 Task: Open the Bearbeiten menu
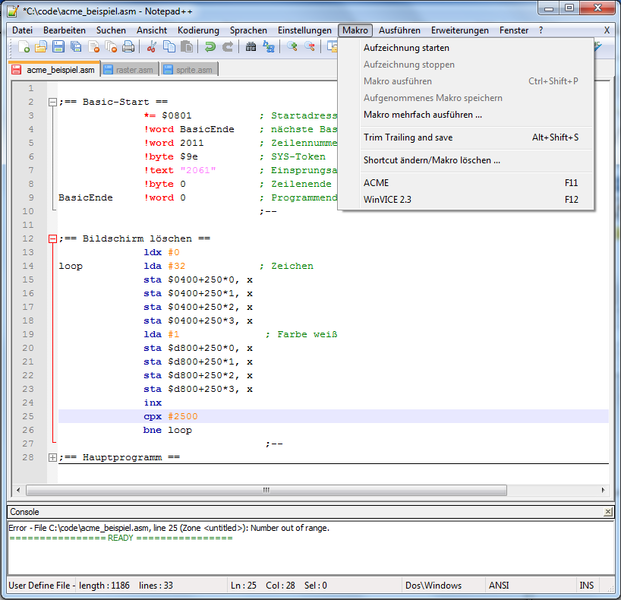[x=65, y=30]
